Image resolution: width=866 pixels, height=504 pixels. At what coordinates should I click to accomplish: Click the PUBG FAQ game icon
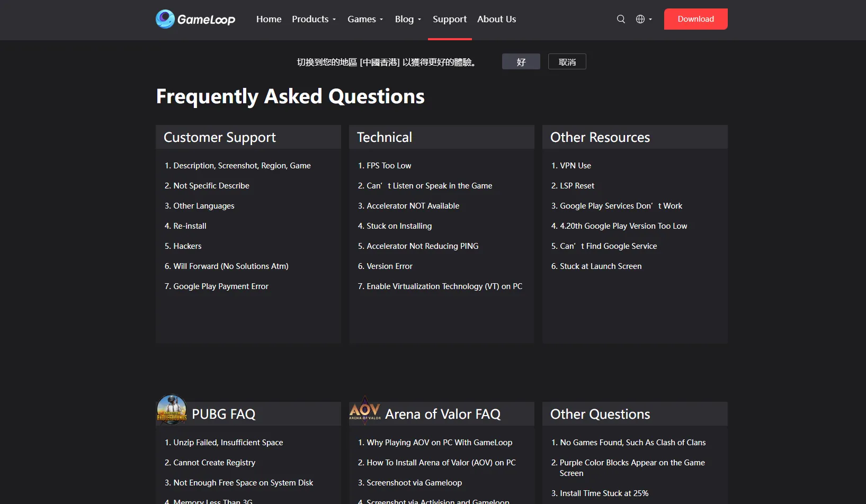[172, 410]
